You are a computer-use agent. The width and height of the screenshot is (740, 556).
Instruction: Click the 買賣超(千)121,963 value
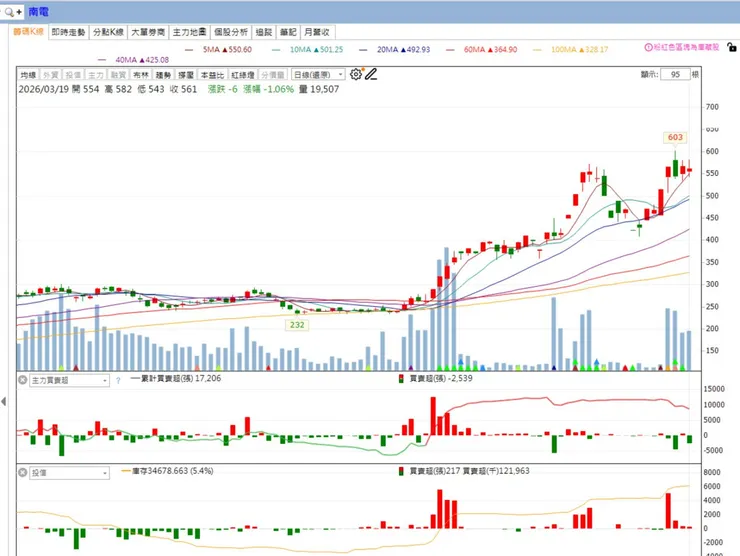pyautogui.click(x=496, y=471)
